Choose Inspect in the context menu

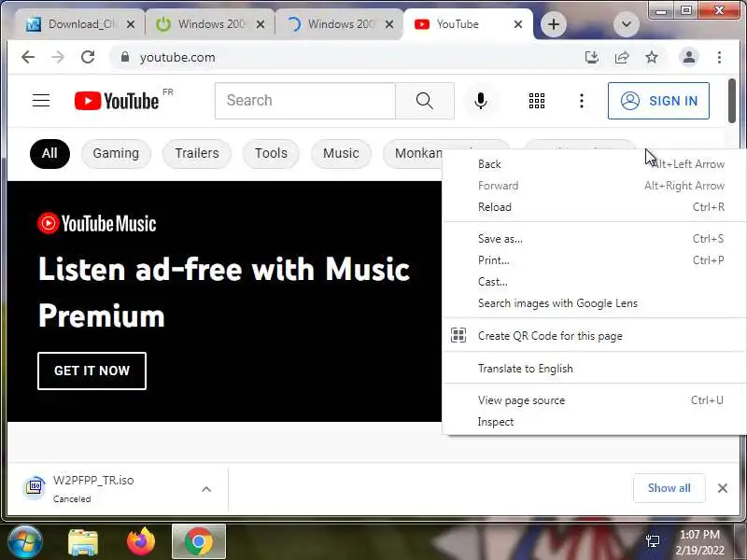594,422
